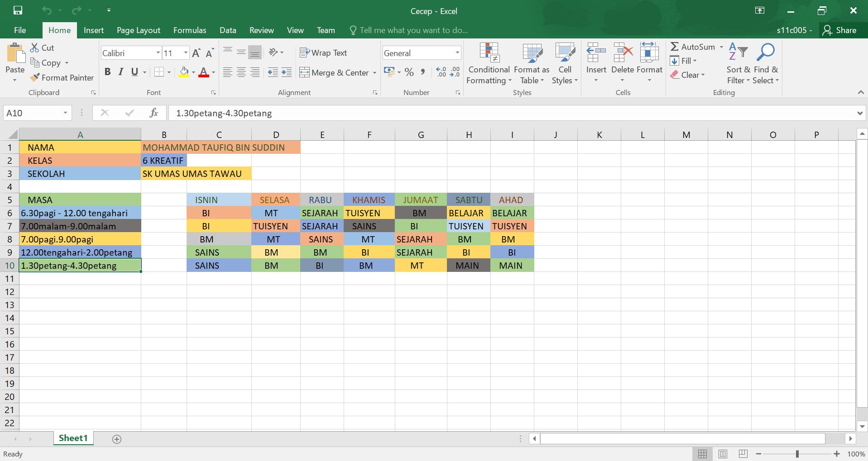
Task: Click the Save icon in title bar
Action: coord(18,10)
